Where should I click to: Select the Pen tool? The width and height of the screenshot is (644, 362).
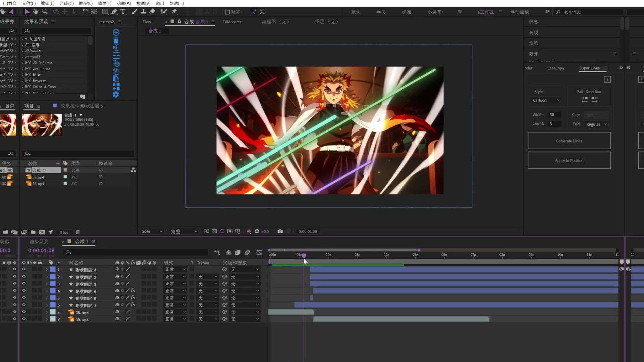tap(114, 12)
